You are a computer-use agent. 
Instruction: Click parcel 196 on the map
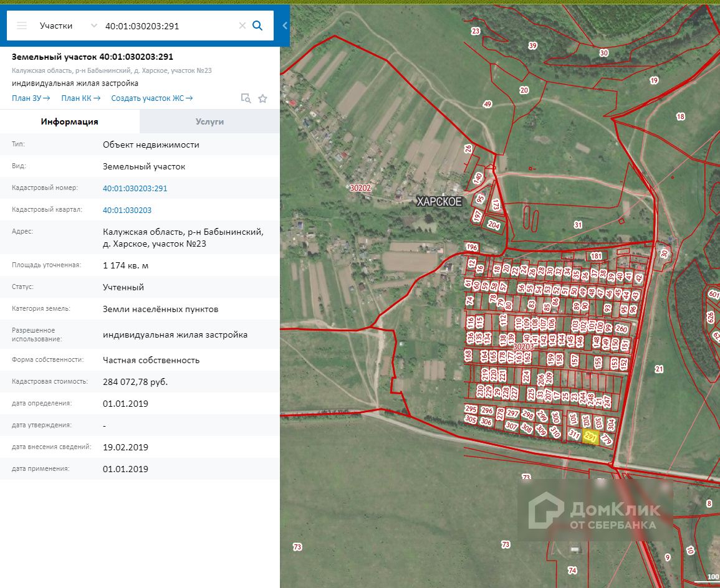tap(472, 247)
